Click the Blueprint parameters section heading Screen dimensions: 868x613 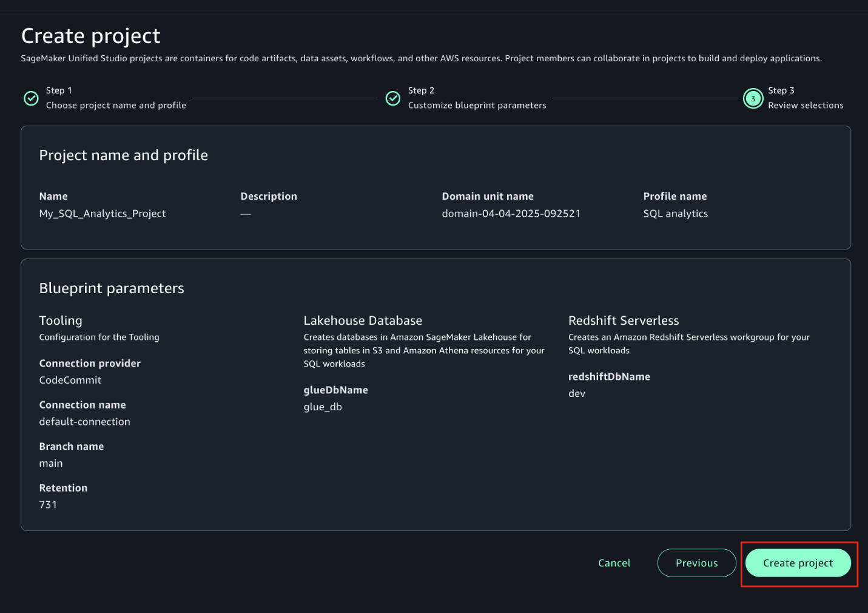tap(111, 288)
